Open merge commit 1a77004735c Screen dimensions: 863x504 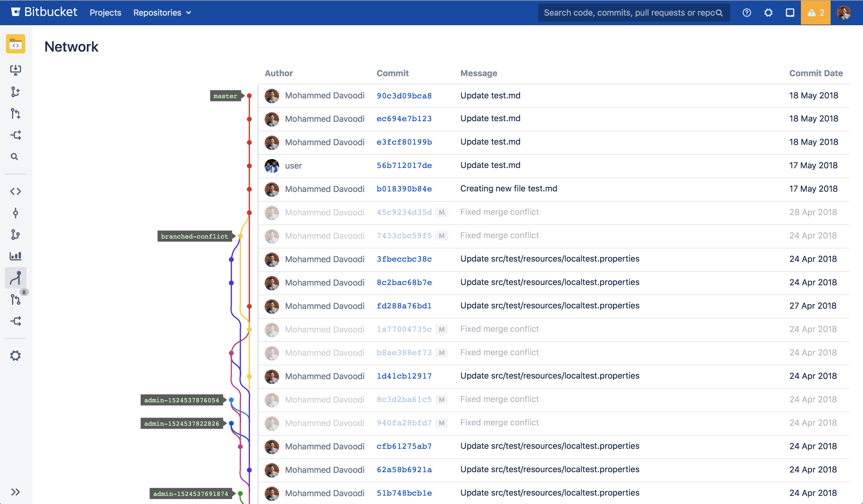tap(404, 329)
